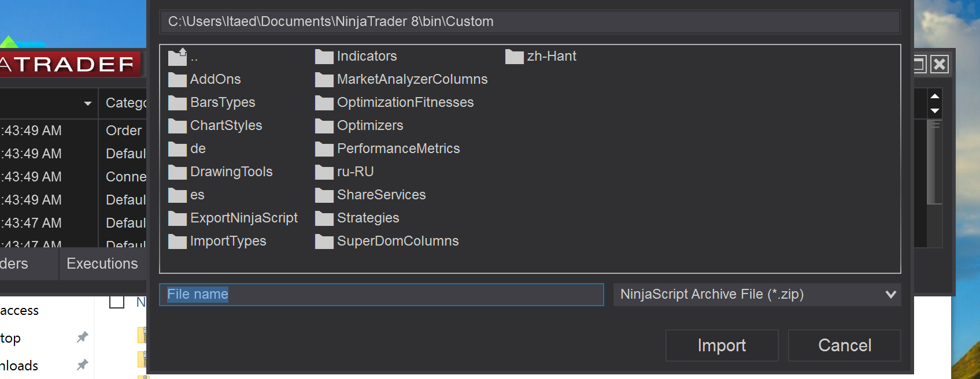Open the BarsTypes folder
This screenshot has height=379, width=980.
point(212,102)
